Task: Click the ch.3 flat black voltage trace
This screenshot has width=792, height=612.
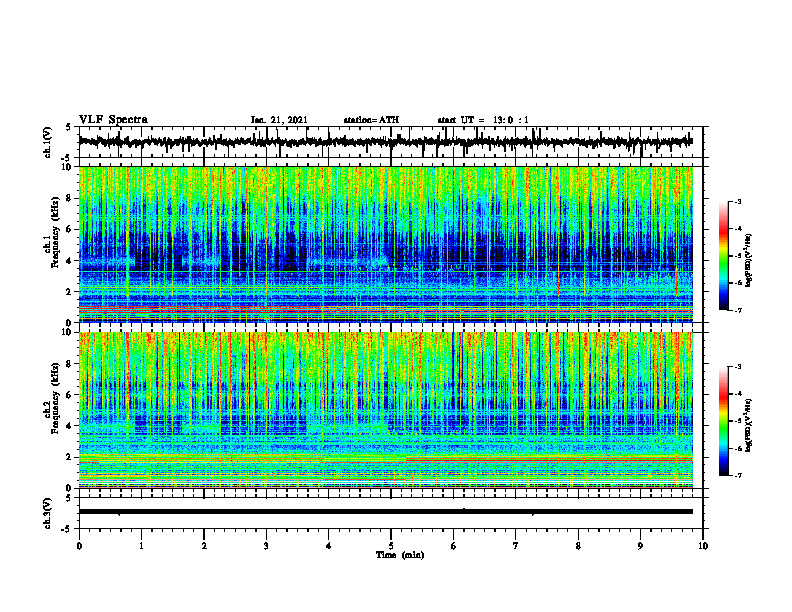Action: tap(385, 512)
